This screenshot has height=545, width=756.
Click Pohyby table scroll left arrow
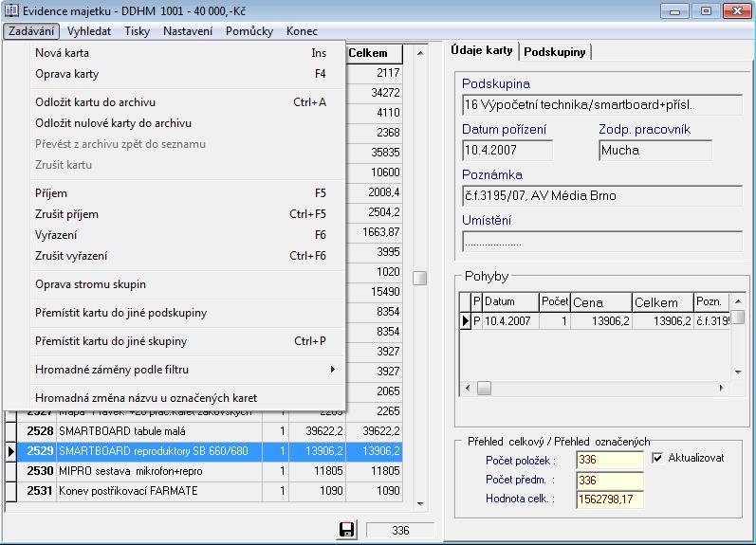[x=468, y=388]
